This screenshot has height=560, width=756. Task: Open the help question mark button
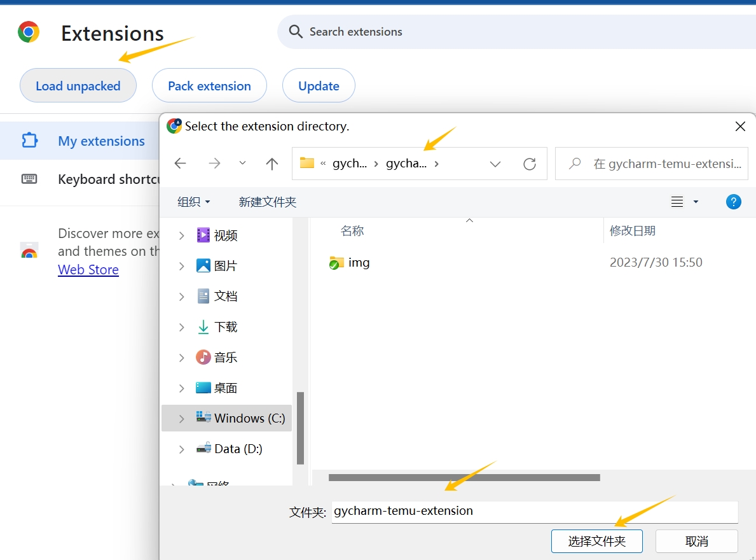(733, 202)
